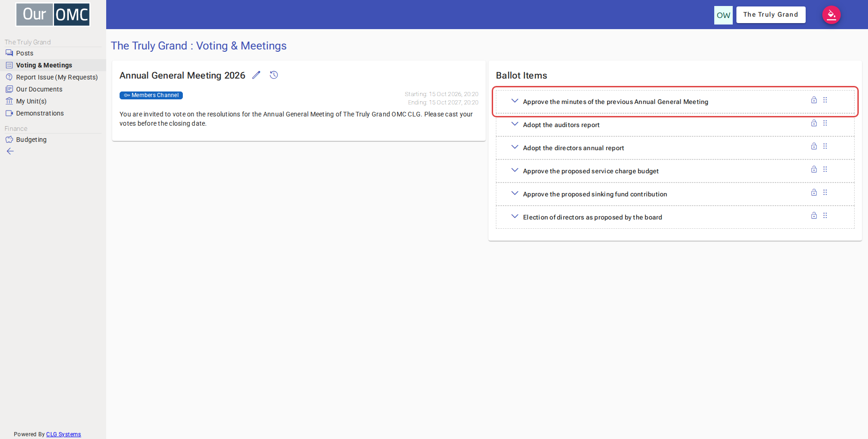Click drag handle for Election of directors item
868x439 pixels.
tap(825, 215)
